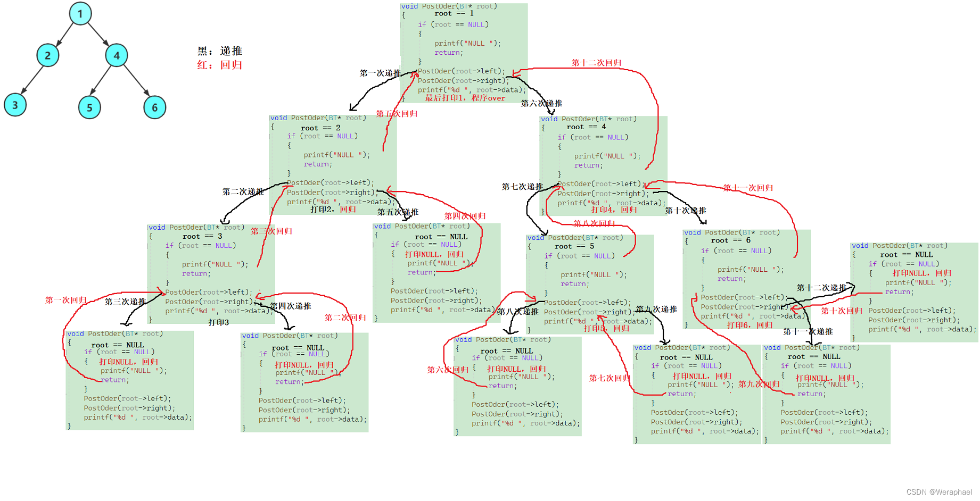The height and width of the screenshot is (501, 980).
Task: Click the '第六次递推' label
Action: pyautogui.click(x=541, y=103)
